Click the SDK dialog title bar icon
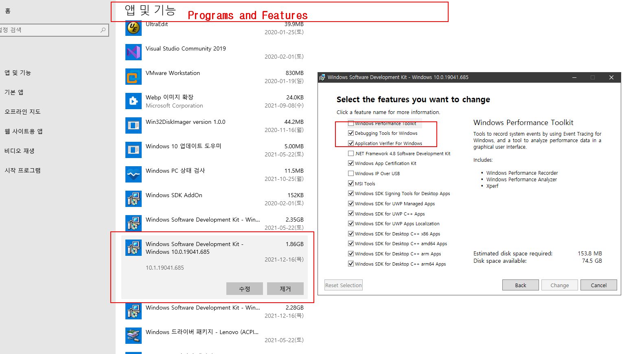644x354 pixels. pos(322,77)
